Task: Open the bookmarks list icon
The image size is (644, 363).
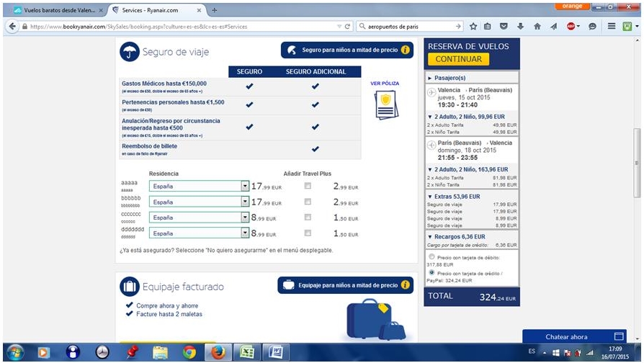Action: [488, 26]
